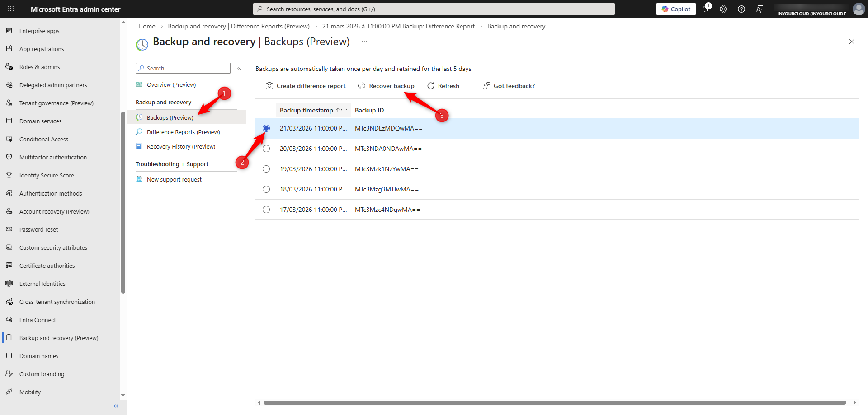Click Create difference report button
Viewport: 868px width, 415px height.
tap(306, 86)
